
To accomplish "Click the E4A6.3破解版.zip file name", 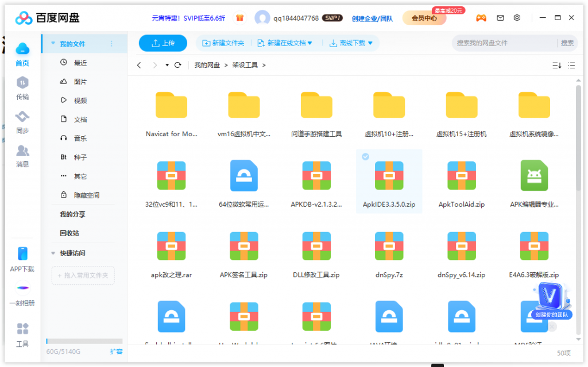I will point(534,275).
